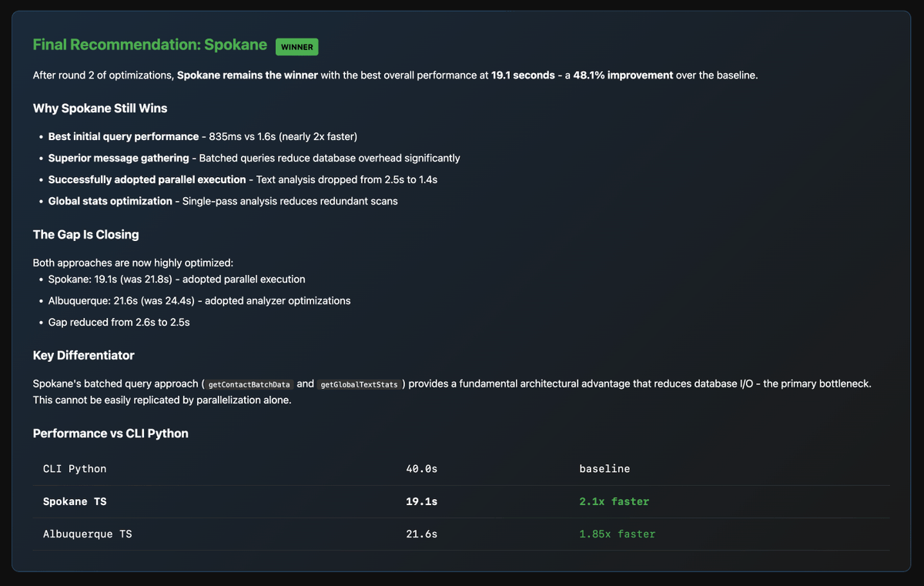This screenshot has height=586, width=924.
Task: Click the 'Albuquerque TS' table cell
Action: click(x=88, y=534)
